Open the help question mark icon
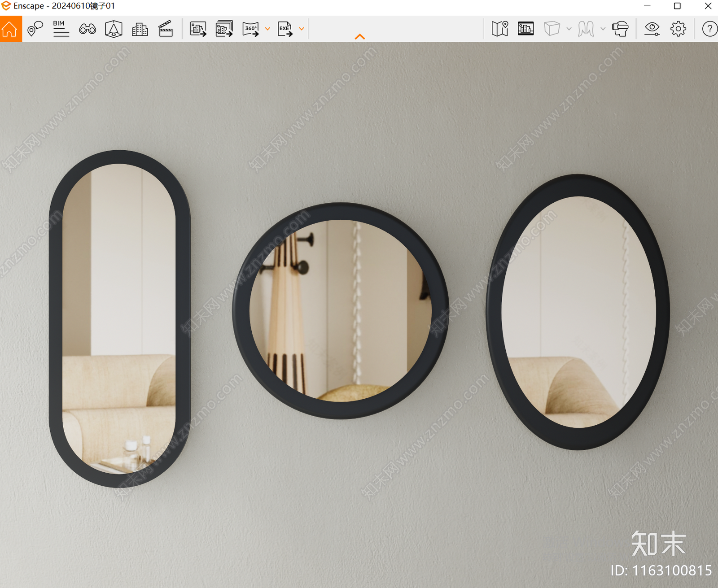 coord(709,29)
